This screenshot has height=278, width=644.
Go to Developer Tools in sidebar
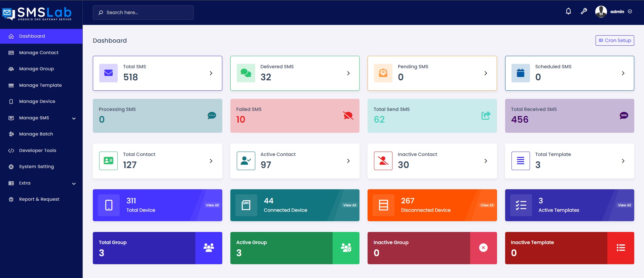coord(38,151)
